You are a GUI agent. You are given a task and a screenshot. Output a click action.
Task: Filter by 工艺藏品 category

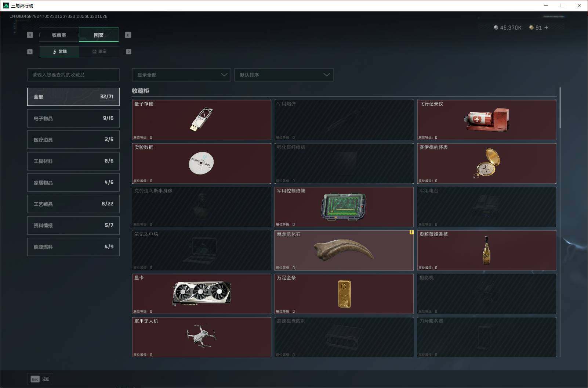tap(73, 204)
